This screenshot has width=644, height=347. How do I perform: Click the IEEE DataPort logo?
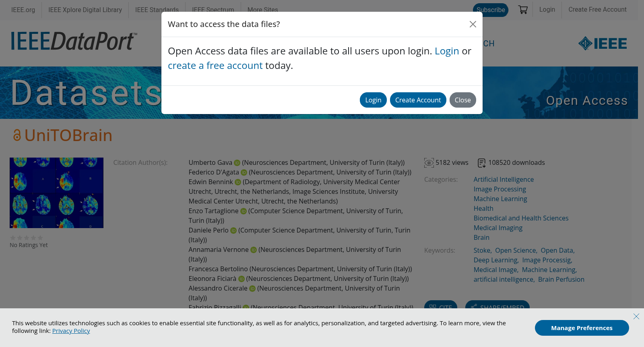(74, 41)
